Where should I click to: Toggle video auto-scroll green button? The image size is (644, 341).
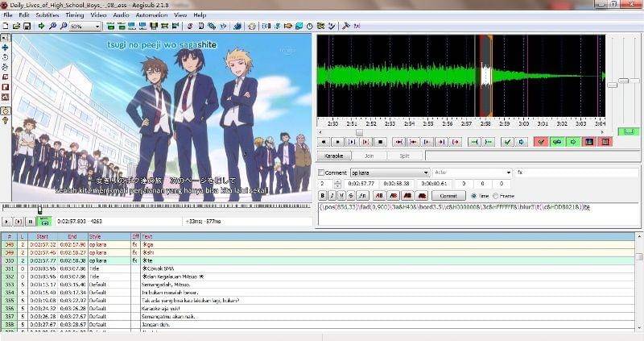(44, 221)
